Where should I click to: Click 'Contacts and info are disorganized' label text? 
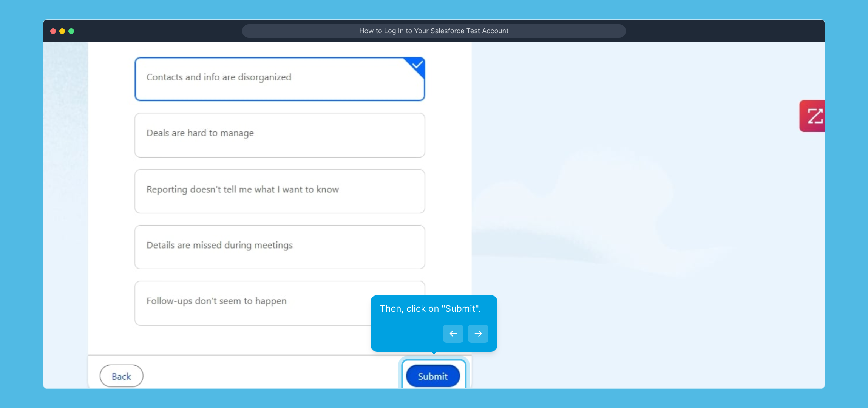tap(219, 77)
